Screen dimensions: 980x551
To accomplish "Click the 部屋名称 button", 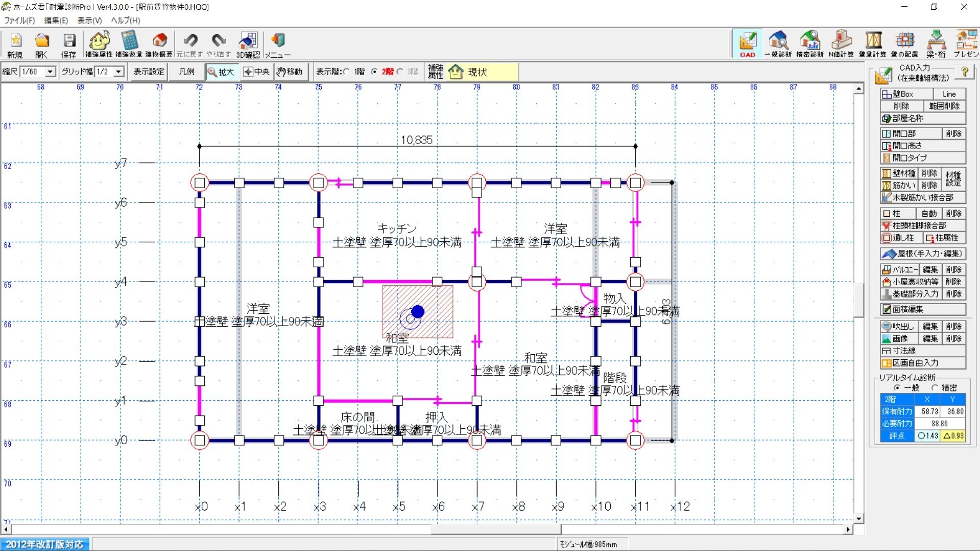I will [x=923, y=119].
